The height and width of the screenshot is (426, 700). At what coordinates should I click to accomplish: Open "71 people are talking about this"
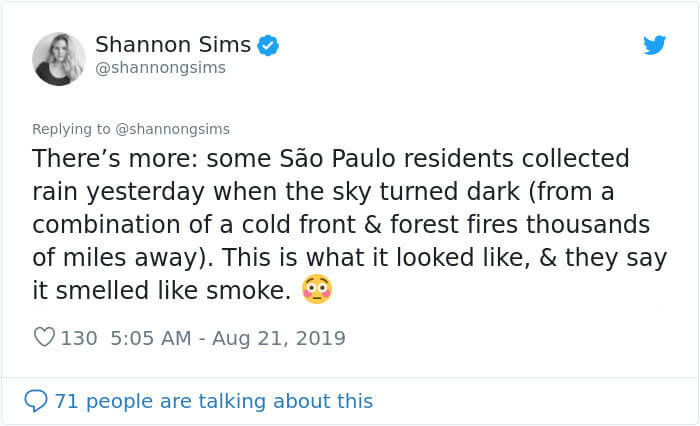tap(214, 401)
